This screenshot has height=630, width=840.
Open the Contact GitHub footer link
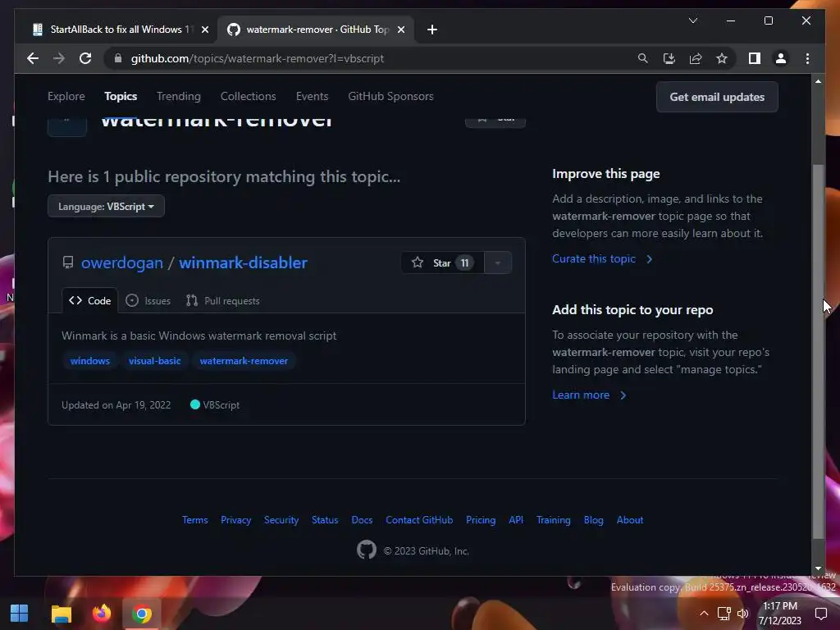(419, 519)
